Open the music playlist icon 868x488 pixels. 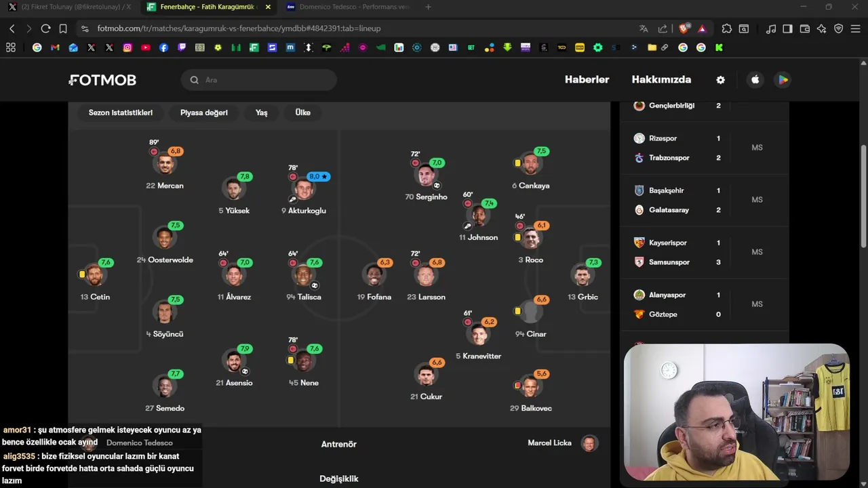[x=771, y=28]
